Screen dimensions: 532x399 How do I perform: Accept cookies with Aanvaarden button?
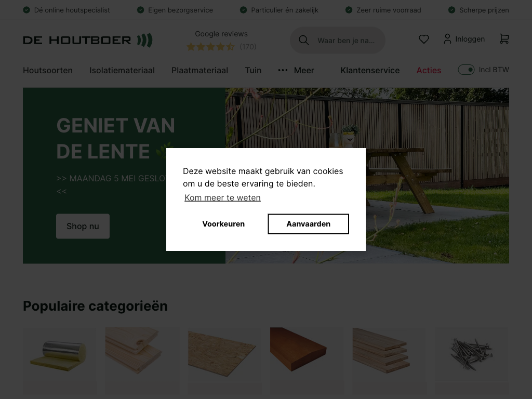(x=309, y=224)
